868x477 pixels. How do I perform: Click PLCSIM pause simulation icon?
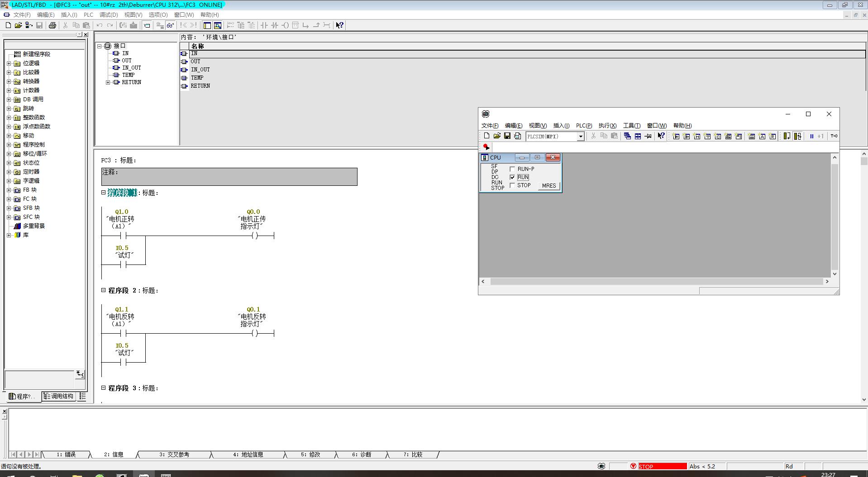pos(811,136)
